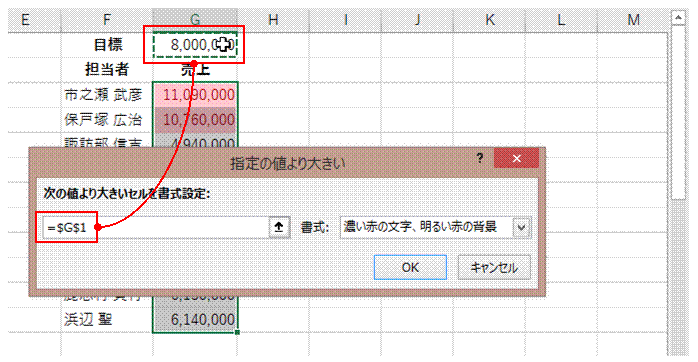Select the name cell 浜辺 聖
Screen dimensions: 698x362
(107, 320)
